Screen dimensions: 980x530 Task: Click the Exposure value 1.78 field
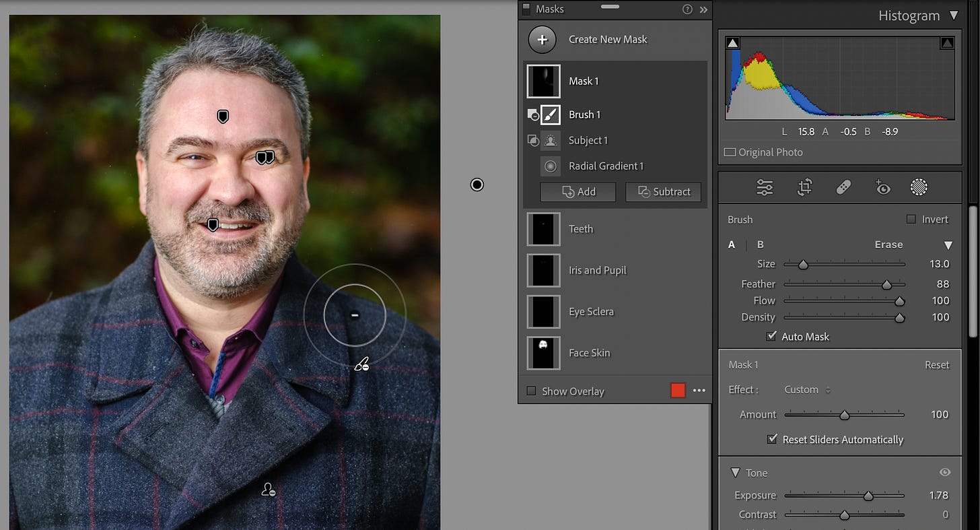[x=938, y=495]
